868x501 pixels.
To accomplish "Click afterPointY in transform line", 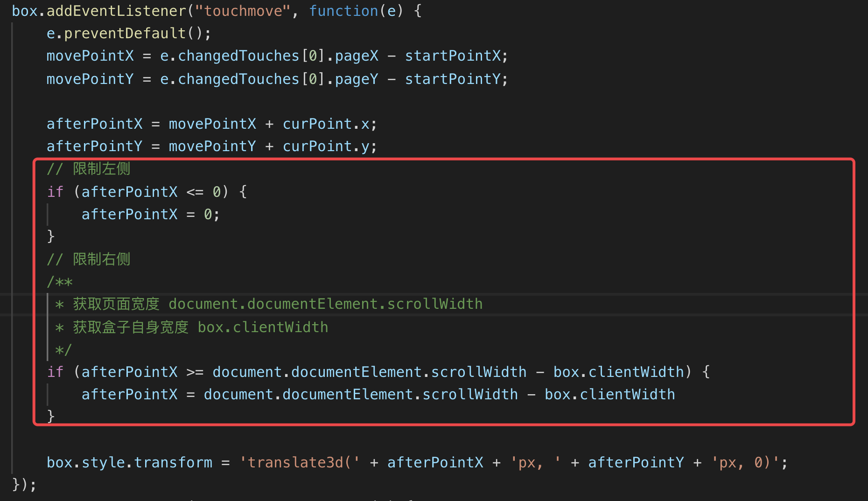I will 636,463.
